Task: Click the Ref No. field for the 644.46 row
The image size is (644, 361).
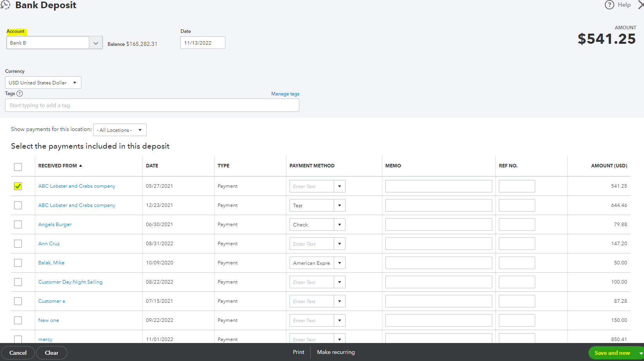Action: (x=517, y=205)
